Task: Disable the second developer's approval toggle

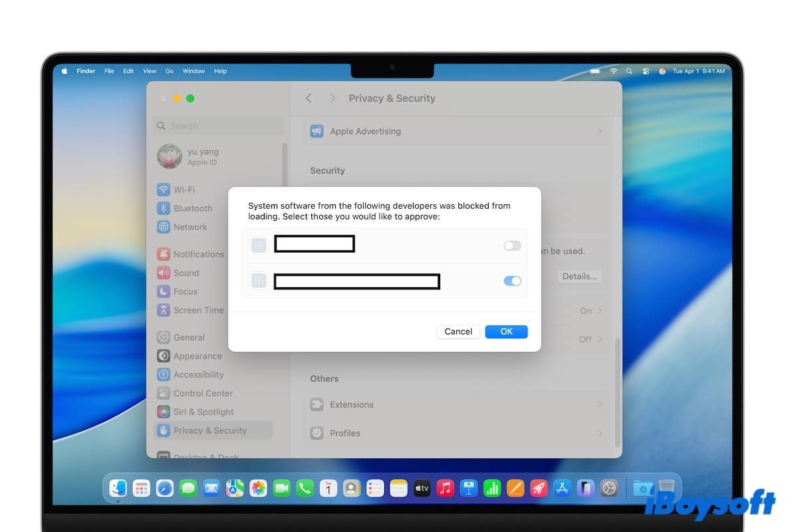Action: [x=512, y=281]
